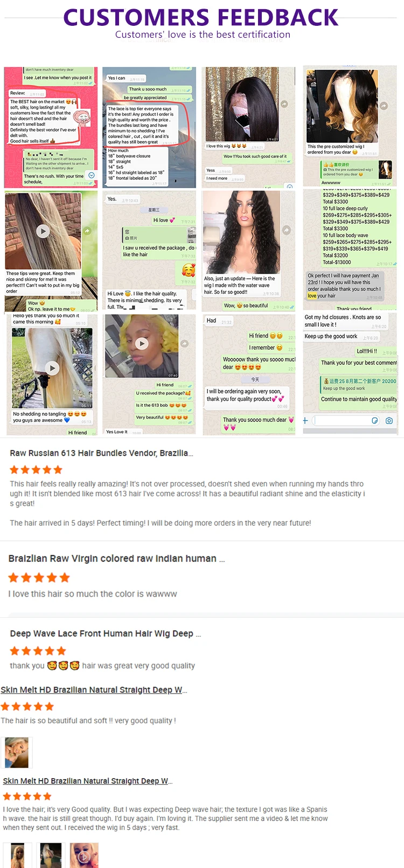Open 'Braizilian Raw Virgin colored raw Indian human' title

(x=117, y=559)
